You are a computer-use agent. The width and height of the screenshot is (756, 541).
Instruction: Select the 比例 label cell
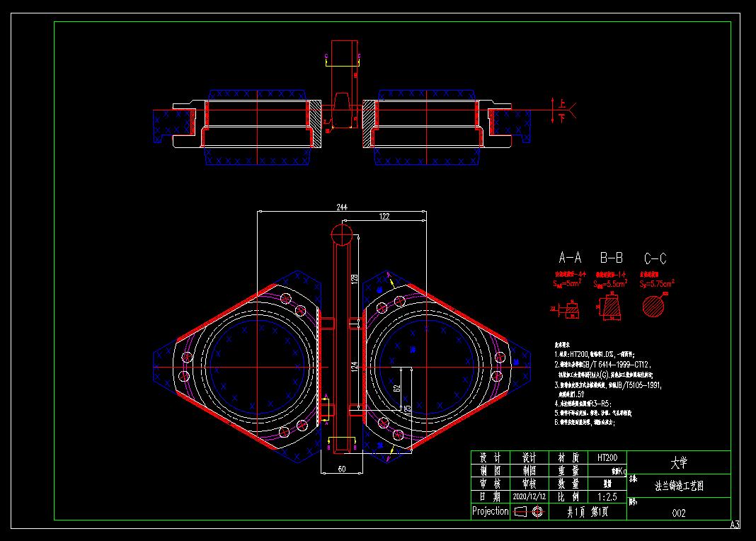pyautogui.click(x=568, y=496)
